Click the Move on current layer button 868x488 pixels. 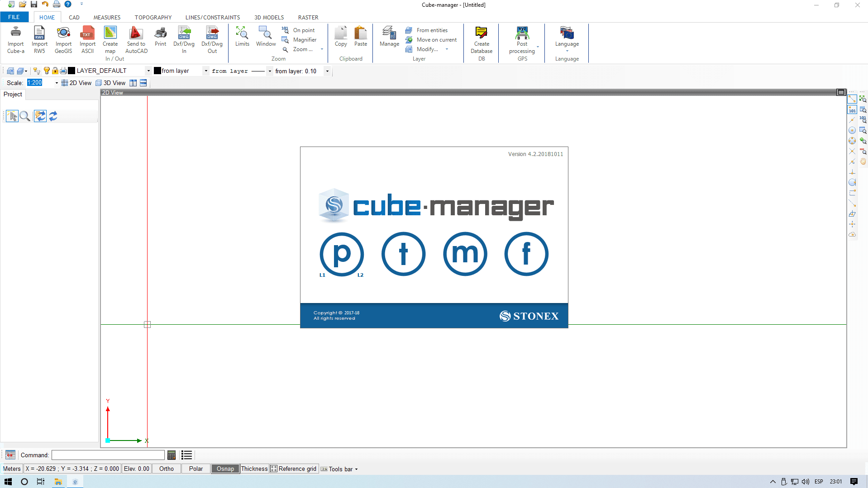436,40
